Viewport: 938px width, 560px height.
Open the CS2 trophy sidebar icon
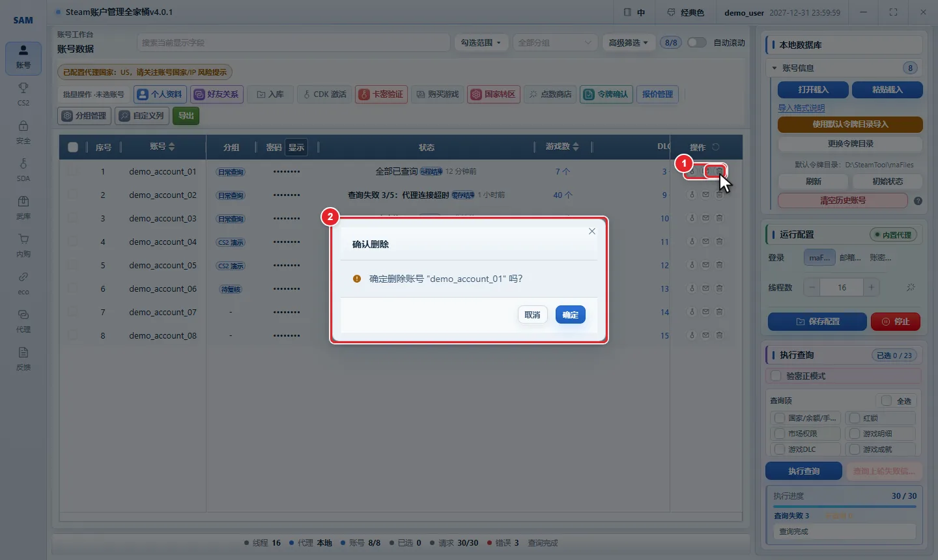point(23,94)
